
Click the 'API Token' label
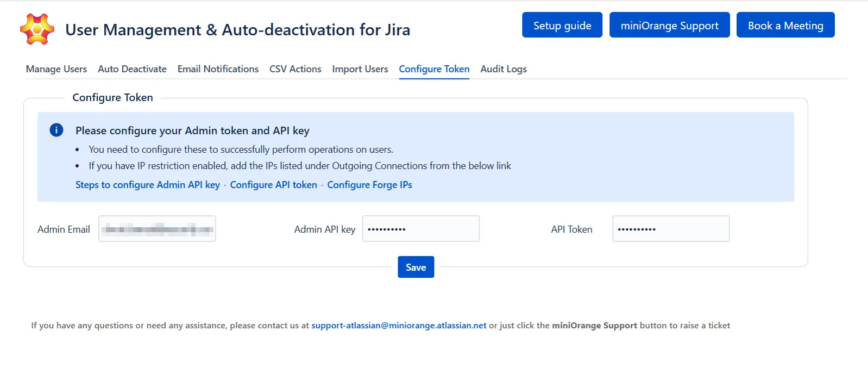(x=571, y=229)
